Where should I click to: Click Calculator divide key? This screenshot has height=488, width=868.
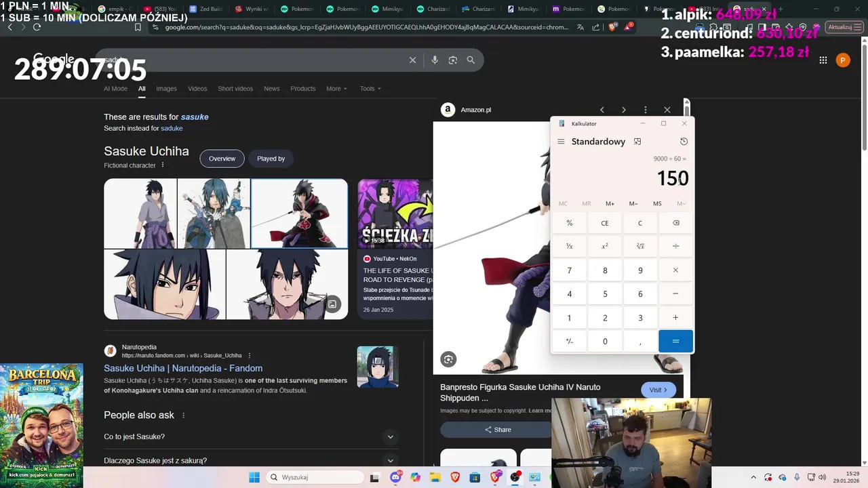click(x=675, y=246)
